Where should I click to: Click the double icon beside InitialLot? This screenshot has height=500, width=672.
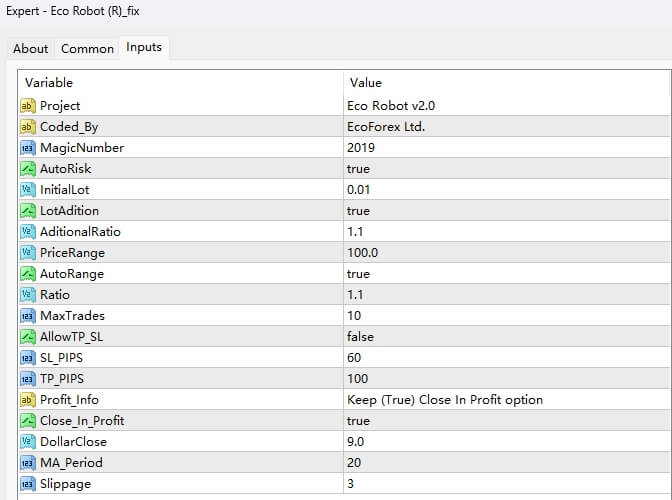(28, 189)
